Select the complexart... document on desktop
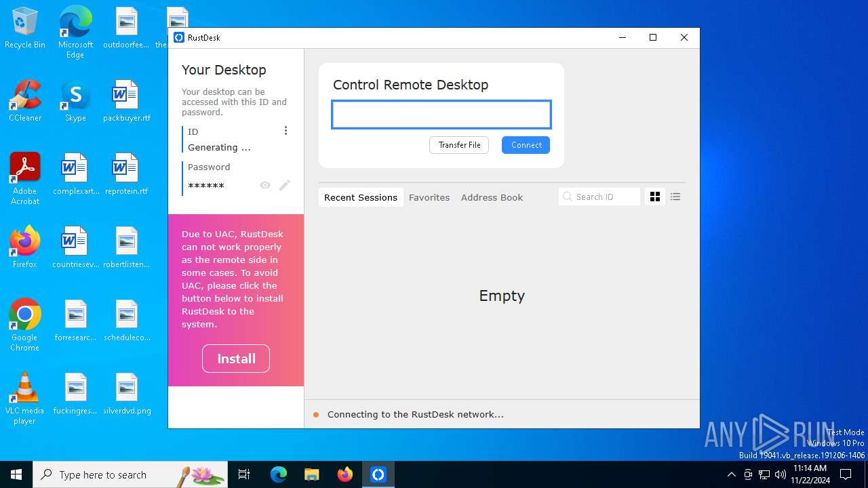This screenshot has height=488, width=868. tap(75, 174)
